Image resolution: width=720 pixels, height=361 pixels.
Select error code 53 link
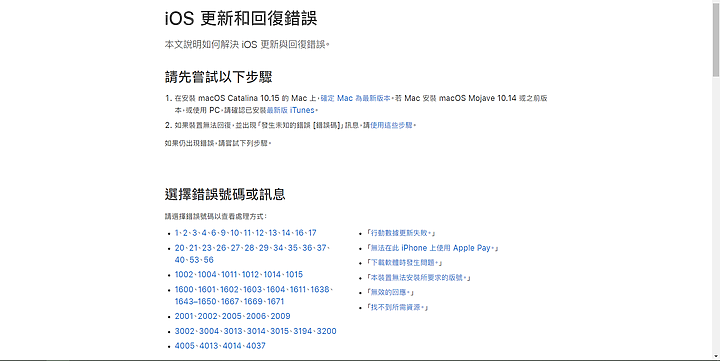pyautogui.click(x=194, y=260)
